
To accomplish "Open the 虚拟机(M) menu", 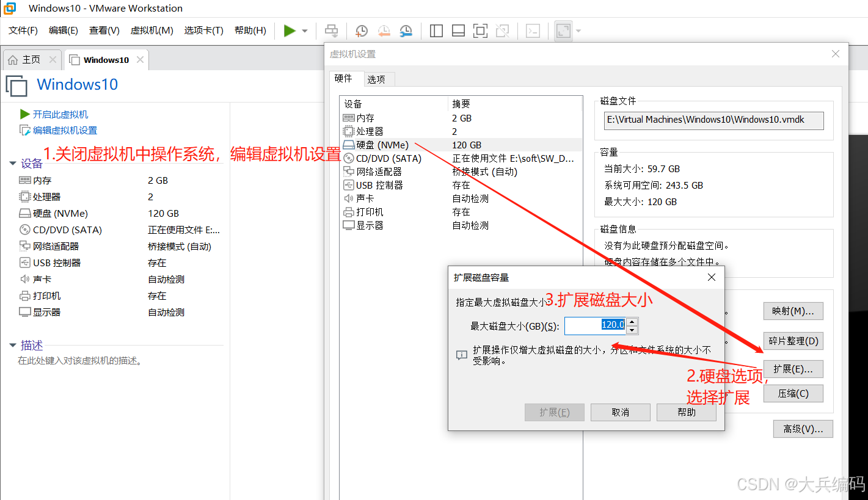I will 152,31.
